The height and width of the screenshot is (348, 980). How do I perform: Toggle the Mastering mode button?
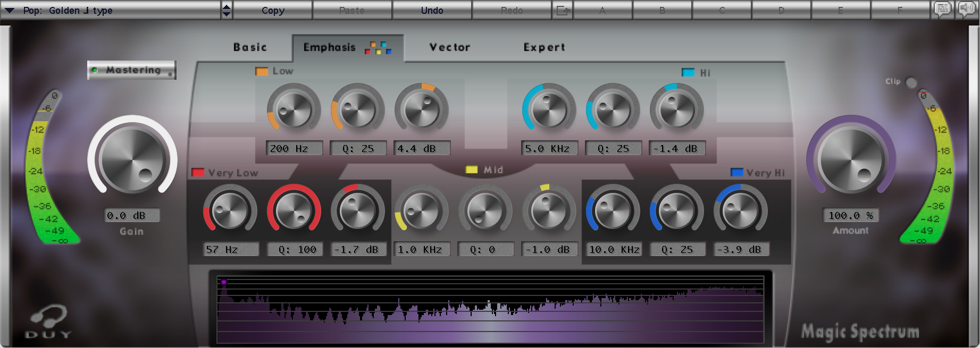click(x=132, y=70)
